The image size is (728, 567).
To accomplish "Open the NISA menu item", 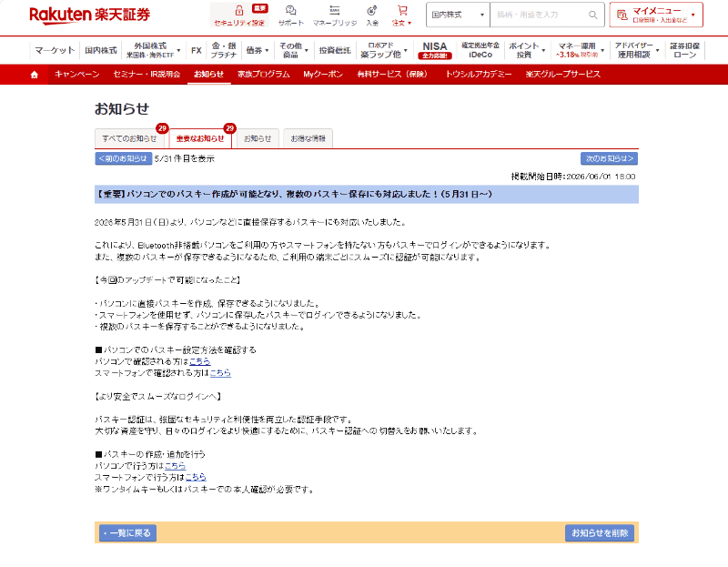I will 435,50.
